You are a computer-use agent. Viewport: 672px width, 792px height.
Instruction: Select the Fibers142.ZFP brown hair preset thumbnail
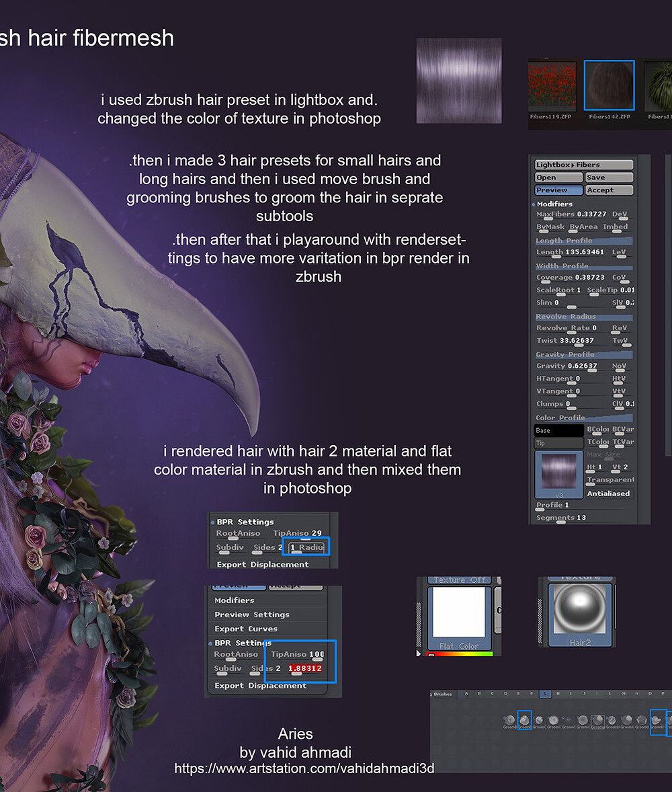tap(609, 85)
